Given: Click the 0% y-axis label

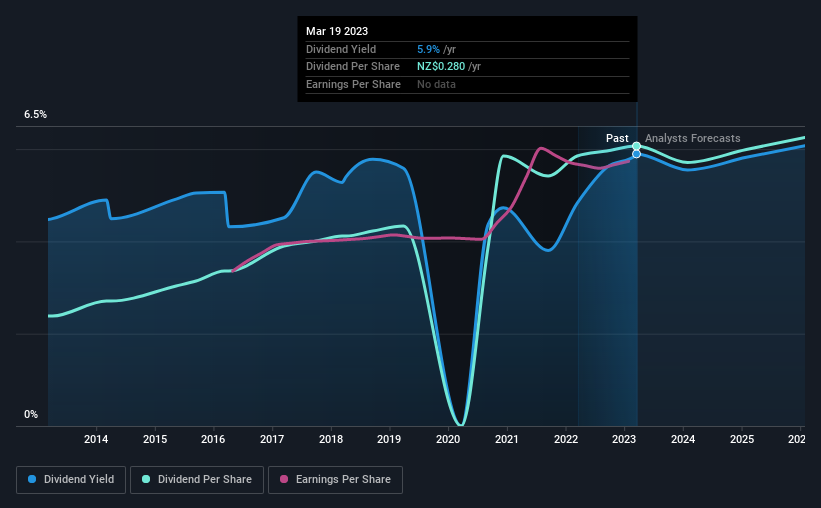Looking at the screenshot, I should pyautogui.click(x=31, y=414).
